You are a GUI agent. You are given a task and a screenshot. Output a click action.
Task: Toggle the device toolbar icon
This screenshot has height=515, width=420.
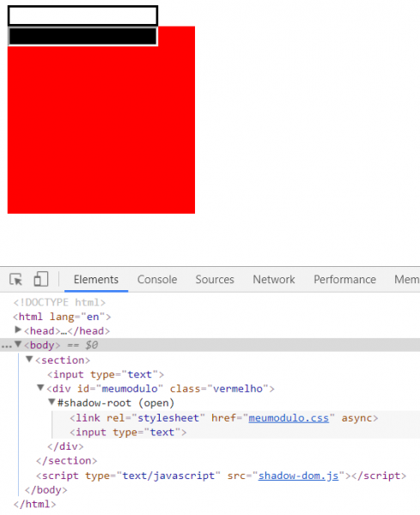pos(41,279)
